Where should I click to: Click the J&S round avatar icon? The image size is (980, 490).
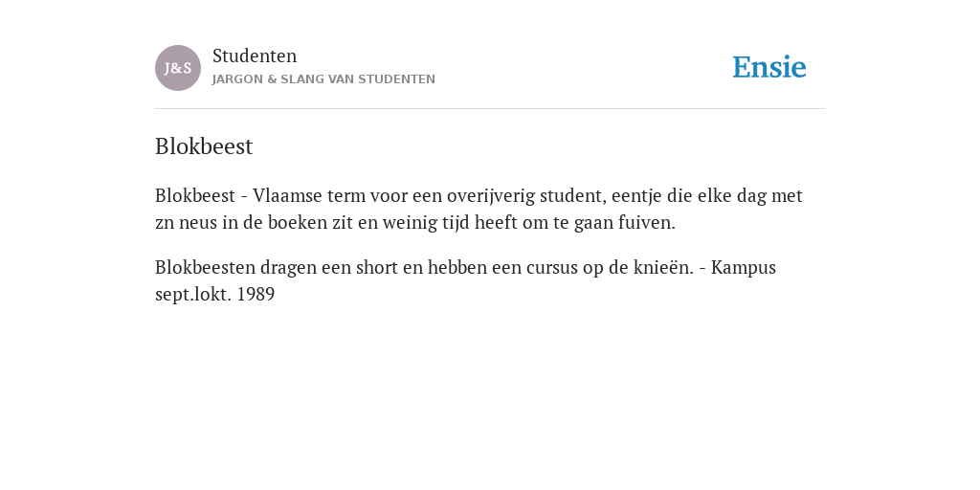coord(177,68)
